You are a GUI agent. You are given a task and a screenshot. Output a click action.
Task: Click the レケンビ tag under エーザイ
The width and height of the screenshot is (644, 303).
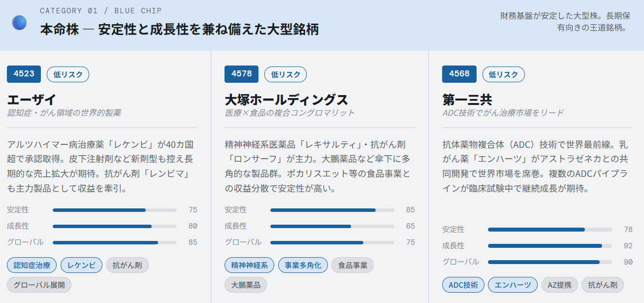click(81, 265)
